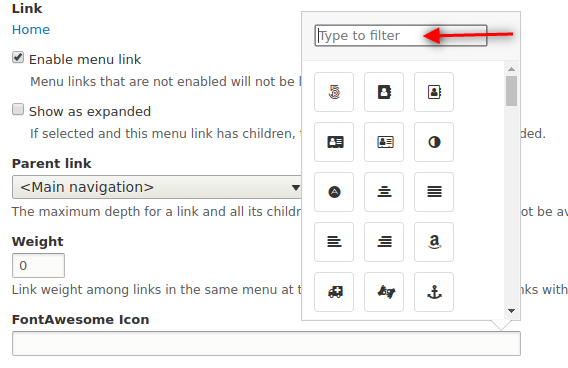This screenshot has width=568, height=368.
Task: Select the align left icon
Action: [334, 242]
